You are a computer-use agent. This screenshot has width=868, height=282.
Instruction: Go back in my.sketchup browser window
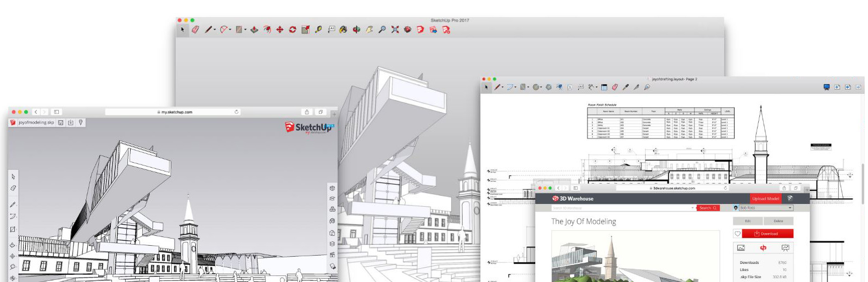[x=36, y=112]
